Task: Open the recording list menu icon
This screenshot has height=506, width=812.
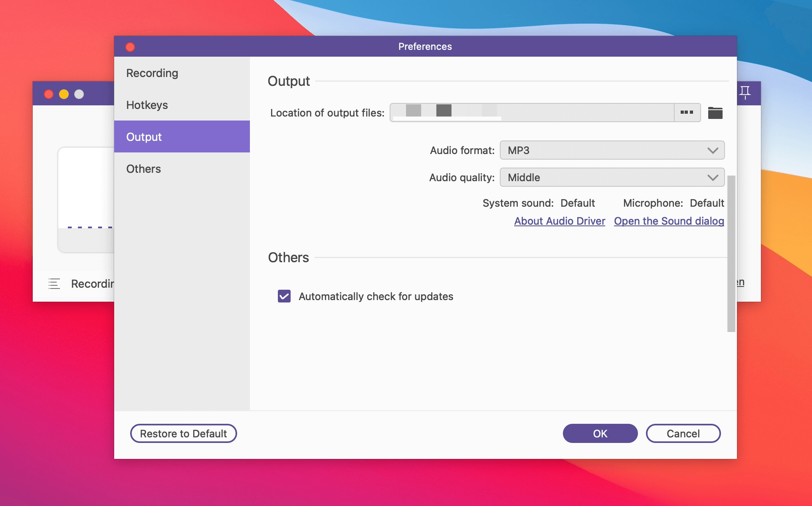Action: tap(54, 284)
